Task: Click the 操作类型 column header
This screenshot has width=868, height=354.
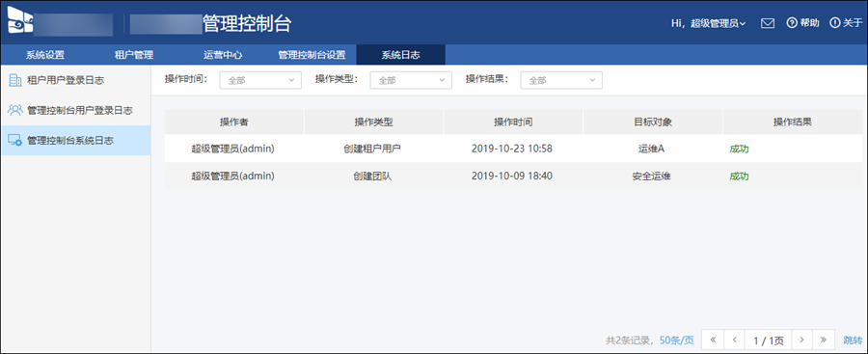Action: click(x=373, y=122)
